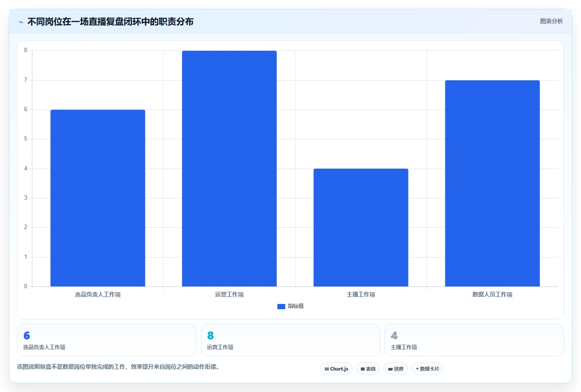Screen dimensions: 581x392
Task: Toggle the 指标值 legend item
Action: tap(290, 306)
